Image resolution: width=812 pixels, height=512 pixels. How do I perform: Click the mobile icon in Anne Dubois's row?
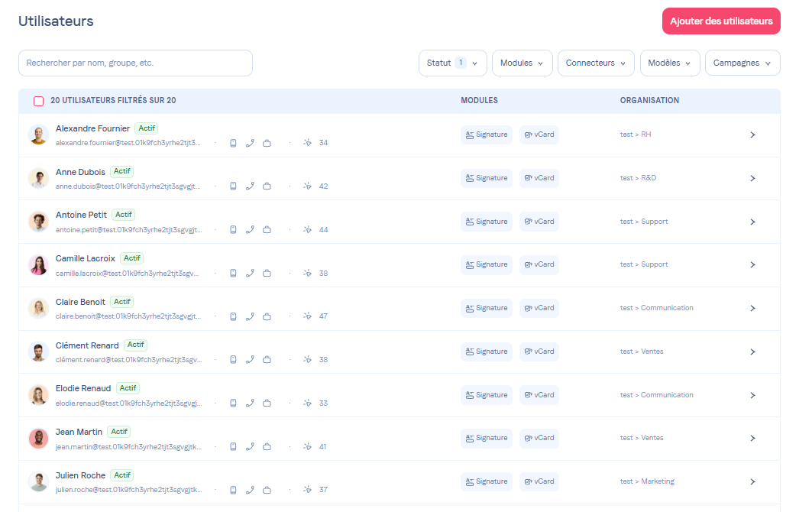pyautogui.click(x=233, y=186)
